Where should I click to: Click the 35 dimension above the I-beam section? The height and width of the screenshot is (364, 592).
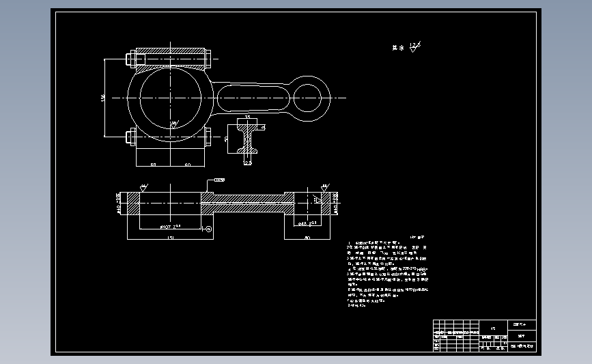248,117
